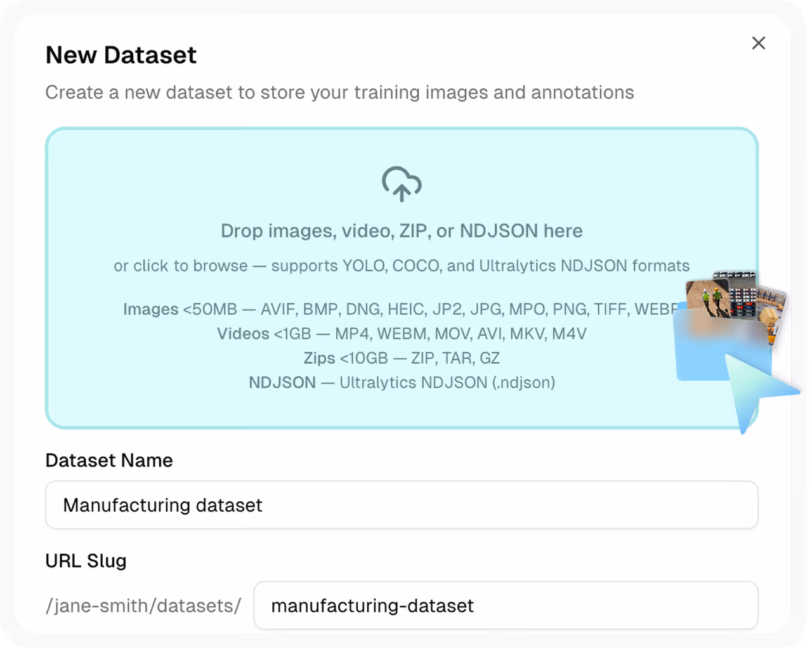This screenshot has width=812, height=648.
Task: Click the 'New Dataset' title
Action: [120, 55]
